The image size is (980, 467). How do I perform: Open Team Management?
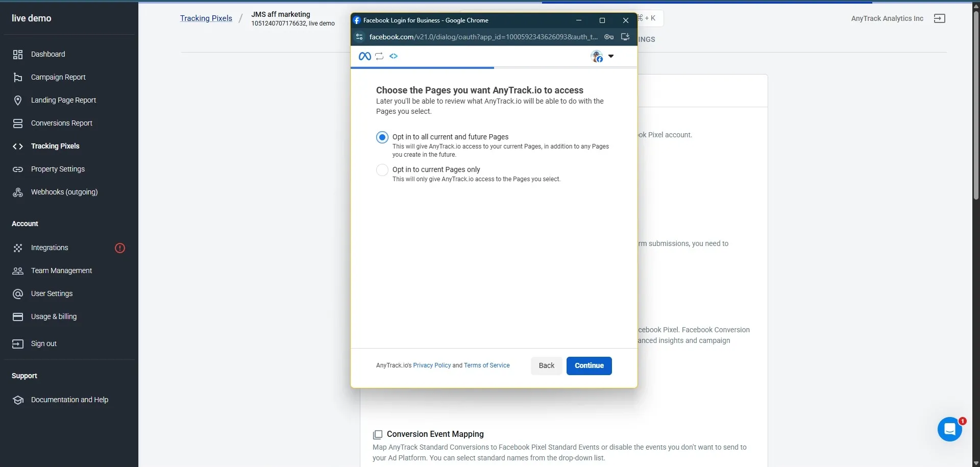click(x=61, y=271)
